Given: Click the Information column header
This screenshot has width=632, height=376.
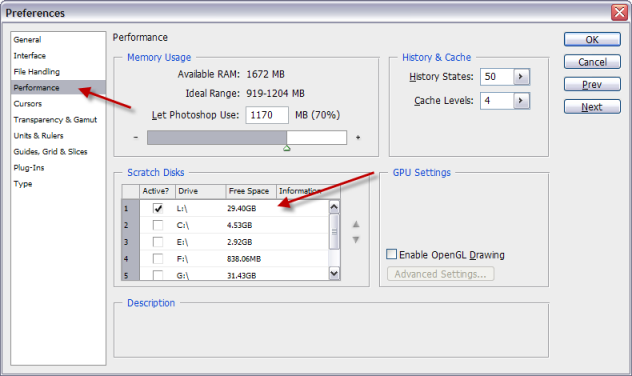Looking at the screenshot, I should click(x=308, y=191).
